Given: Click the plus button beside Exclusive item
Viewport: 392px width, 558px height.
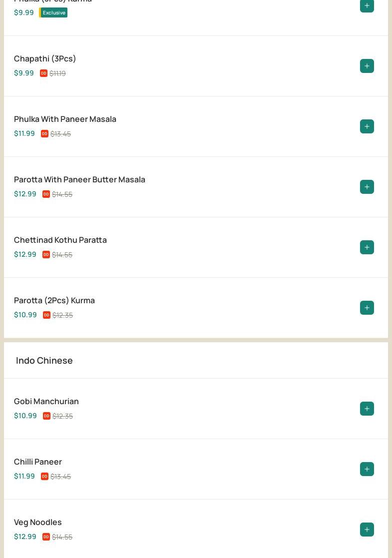Looking at the screenshot, I should 367,5.
